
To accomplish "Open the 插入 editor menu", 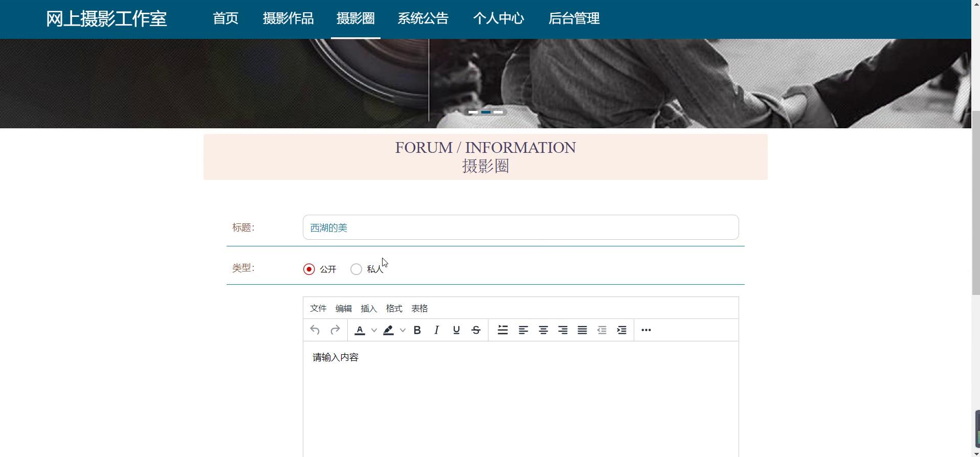I will [368, 309].
